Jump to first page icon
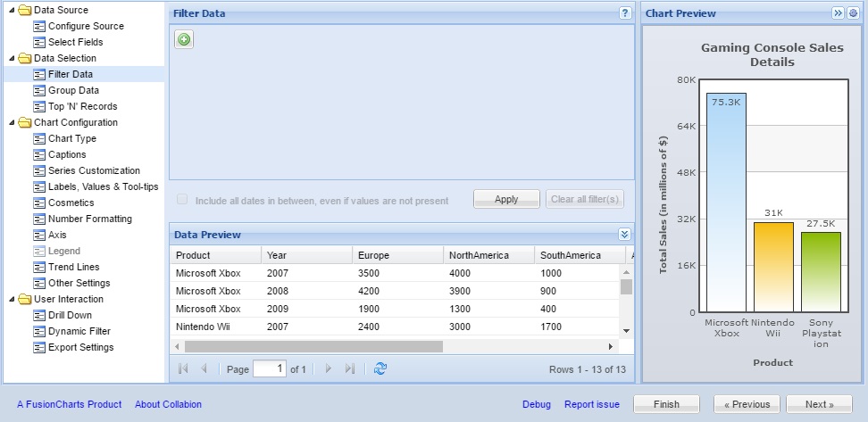The height and width of the screenshot is (422, 868). click(183, 368)
